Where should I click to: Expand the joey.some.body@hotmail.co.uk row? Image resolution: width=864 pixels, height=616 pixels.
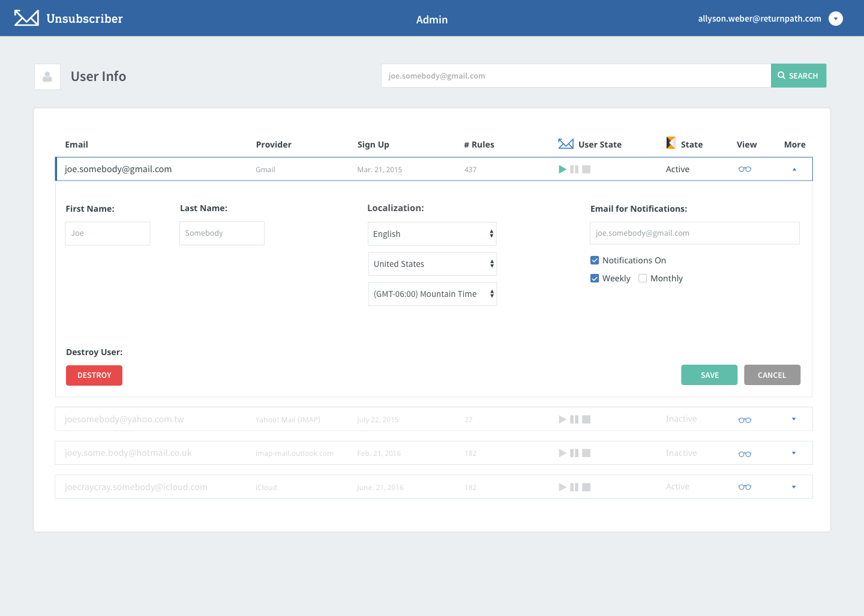[x=794, y=453]
